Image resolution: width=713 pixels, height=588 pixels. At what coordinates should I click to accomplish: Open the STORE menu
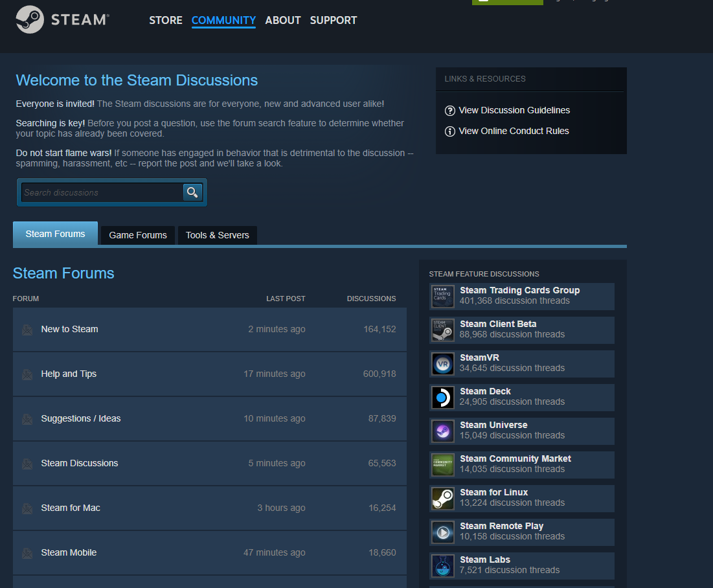point(166,20)
